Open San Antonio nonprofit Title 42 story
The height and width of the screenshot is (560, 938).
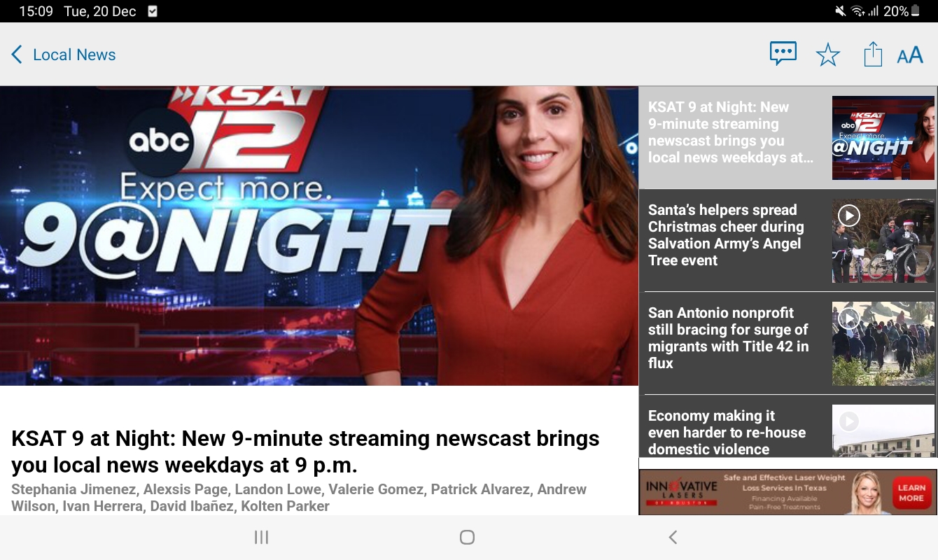pyautogui.click(x=787, y=343)
